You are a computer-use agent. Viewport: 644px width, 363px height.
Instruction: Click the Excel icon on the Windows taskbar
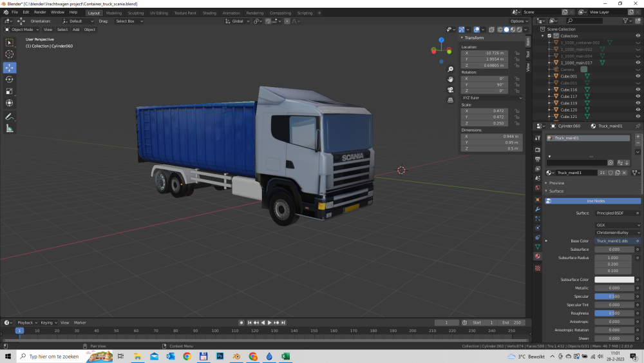285,356
